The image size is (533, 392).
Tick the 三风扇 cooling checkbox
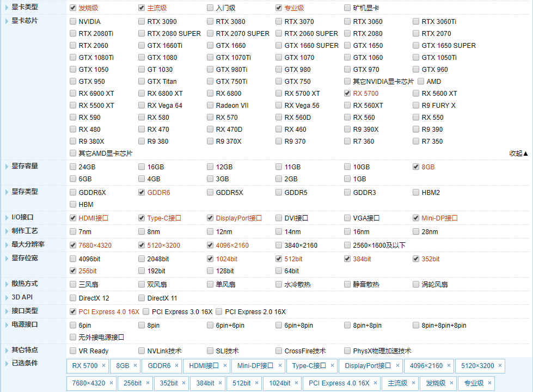(73, 284)
